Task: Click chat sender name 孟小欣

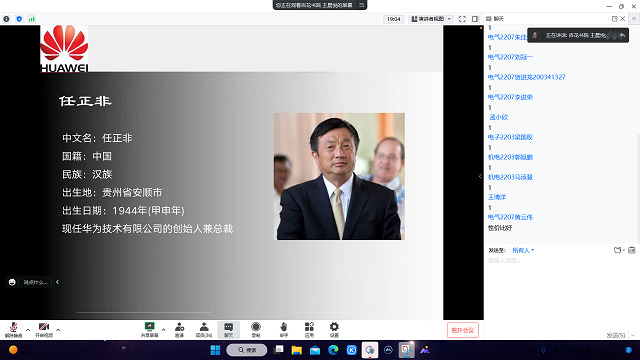Action: click(x=498, y=117)
